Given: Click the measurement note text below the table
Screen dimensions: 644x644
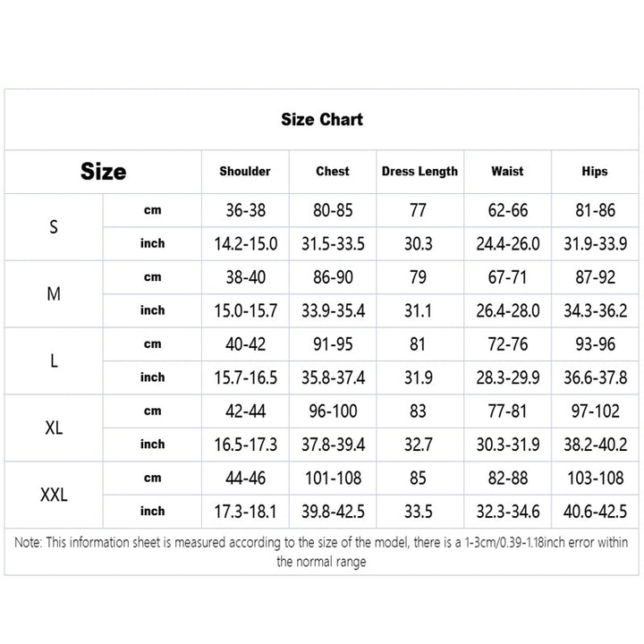Looking at the screenshot, I should 322,552.
